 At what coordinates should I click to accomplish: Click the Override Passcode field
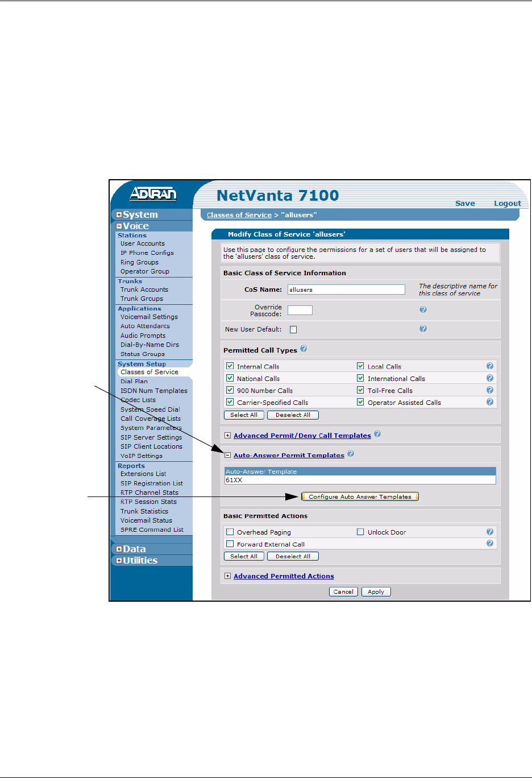click(300, 310)
